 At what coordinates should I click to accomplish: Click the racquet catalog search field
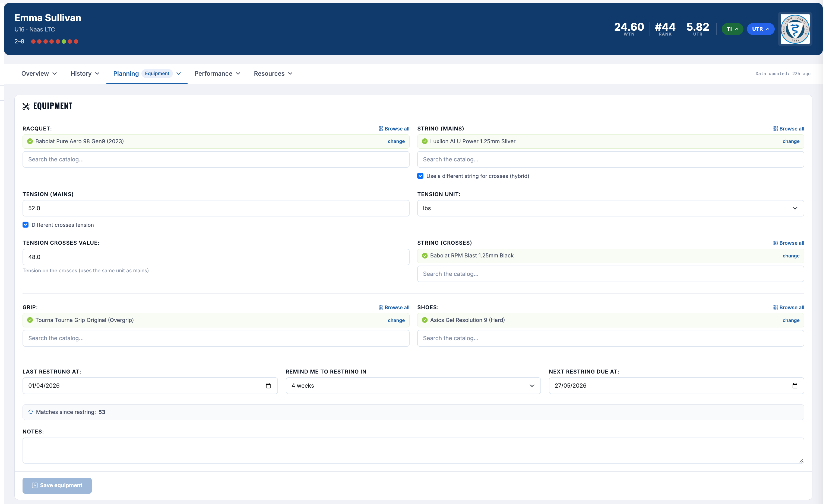(216, 160)
